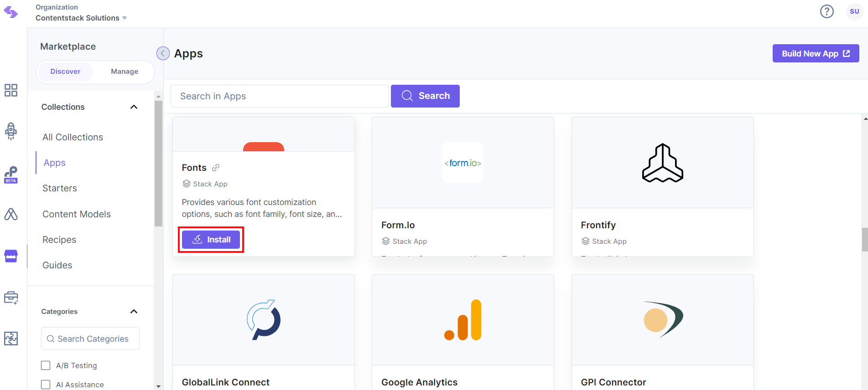Open the Frontify app title

(x=598, y=225)
